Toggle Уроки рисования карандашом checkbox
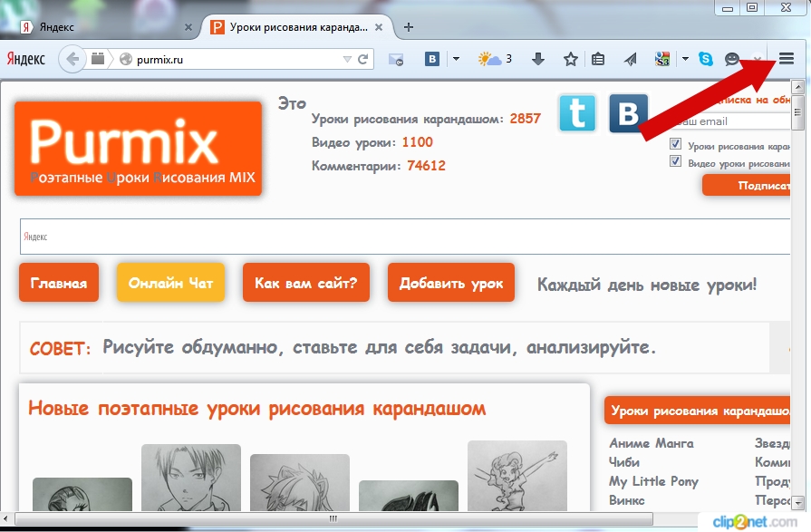The image size is (811, 532). [x=675, y=144]
